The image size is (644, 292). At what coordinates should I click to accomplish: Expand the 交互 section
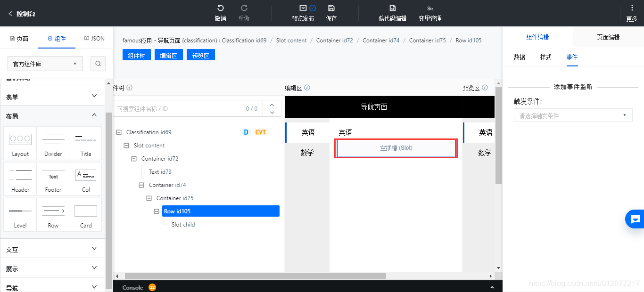click(x=52, y=250)
